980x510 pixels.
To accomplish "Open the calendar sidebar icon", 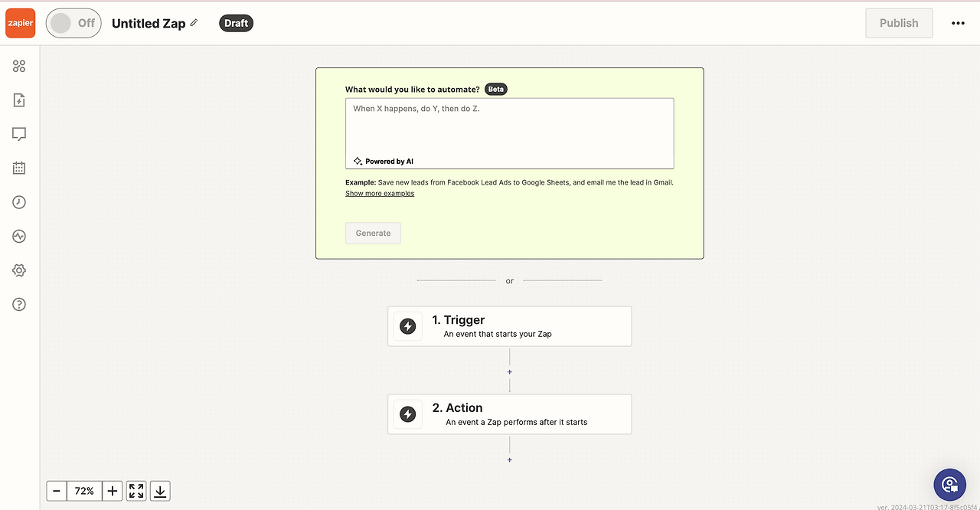I will coord(19,168).
